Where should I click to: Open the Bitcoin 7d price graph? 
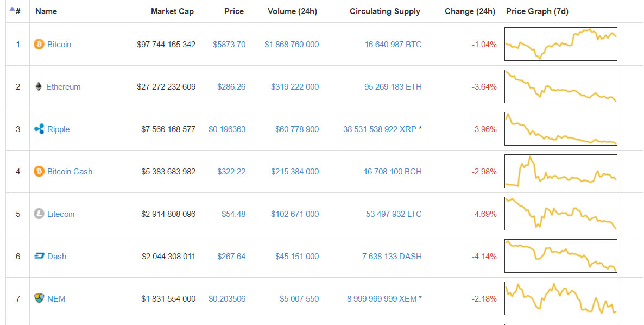(x=560, y=44)
